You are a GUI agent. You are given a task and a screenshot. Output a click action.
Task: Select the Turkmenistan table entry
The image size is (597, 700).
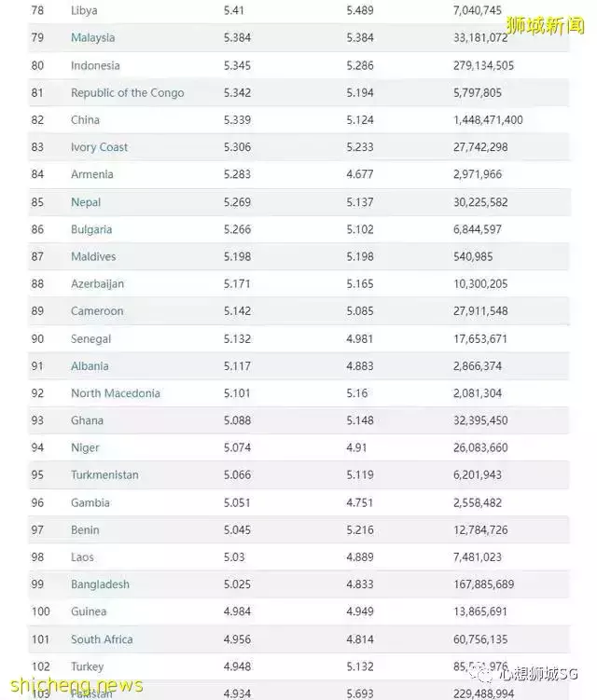point(104,475)
